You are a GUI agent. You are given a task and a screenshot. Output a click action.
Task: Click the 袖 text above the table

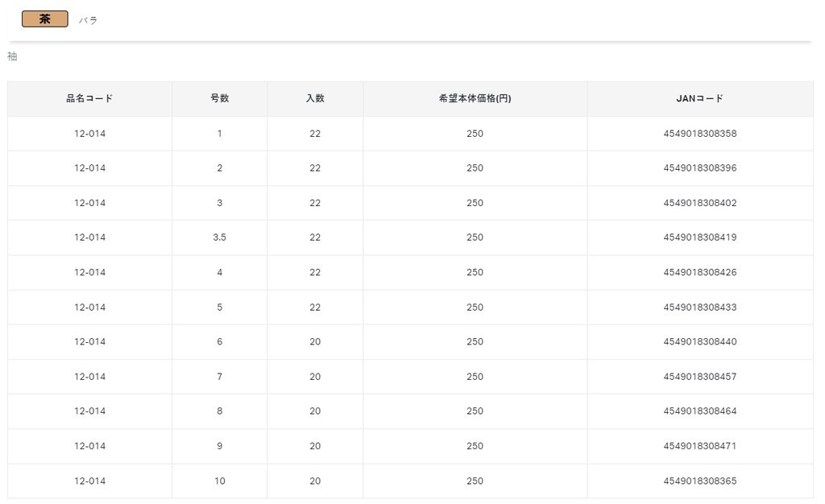(x=12, y=56)
